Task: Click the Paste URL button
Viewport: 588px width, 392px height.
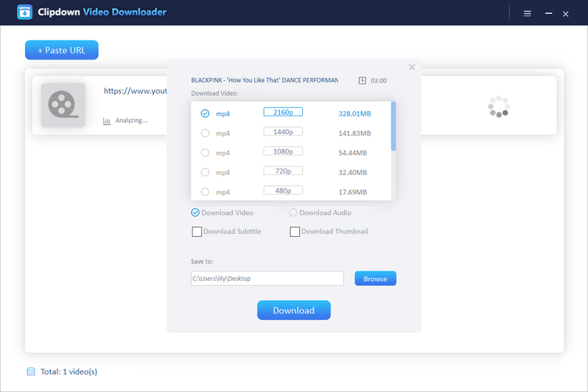Action: [x=62, y=50]
